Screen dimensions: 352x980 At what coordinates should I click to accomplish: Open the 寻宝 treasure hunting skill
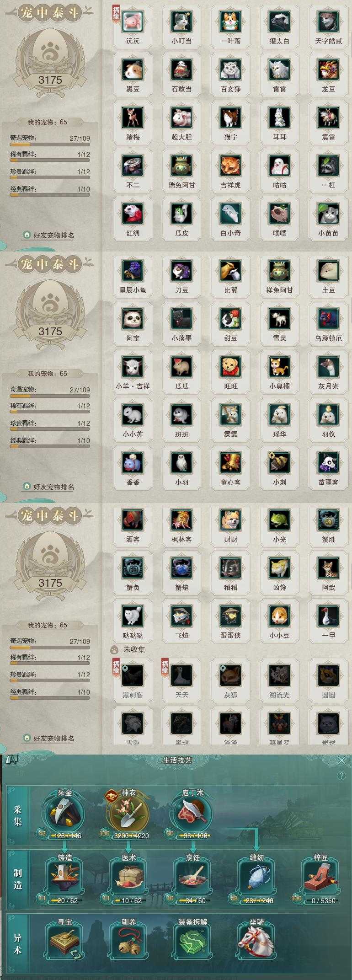coord(64,942)
